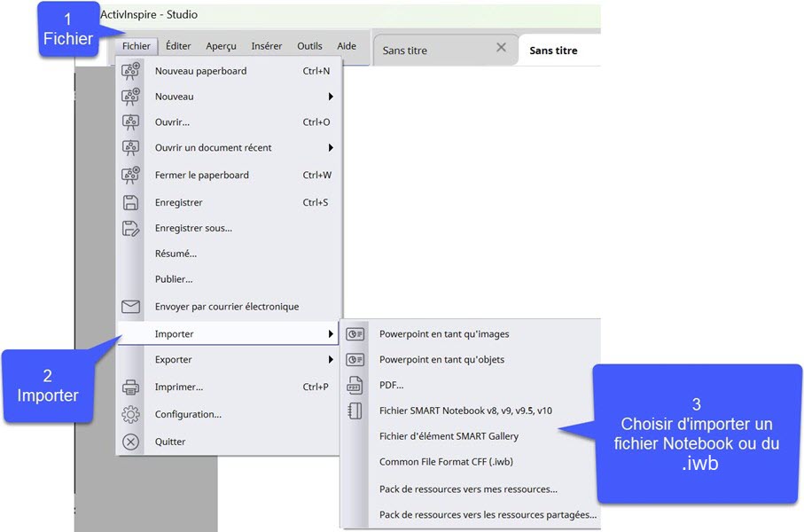Open the Aperçu menu
Image resolution: width=804 pixels, height=532 pixels.
click(x=221, y=46)
